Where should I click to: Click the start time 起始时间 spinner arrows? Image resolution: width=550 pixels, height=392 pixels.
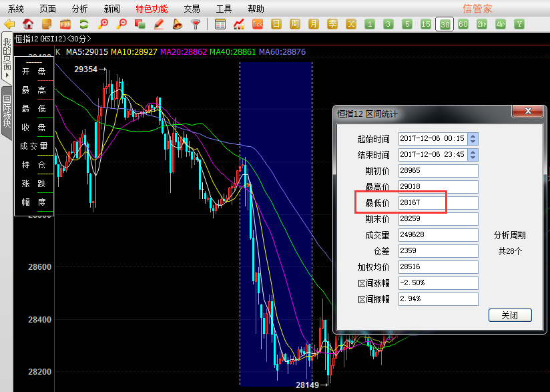pyautogui.click(x=473, y=138)
